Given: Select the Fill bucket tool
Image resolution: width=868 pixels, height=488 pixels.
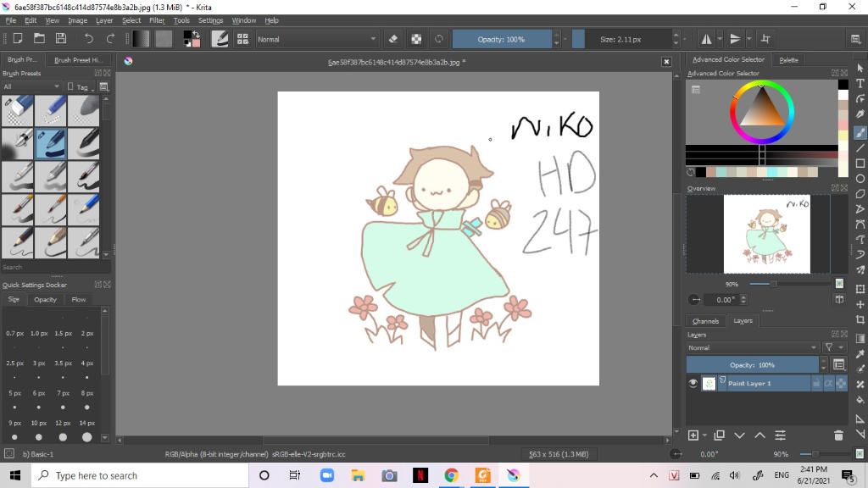Looking at the screenshot, I should click(860, 400).
